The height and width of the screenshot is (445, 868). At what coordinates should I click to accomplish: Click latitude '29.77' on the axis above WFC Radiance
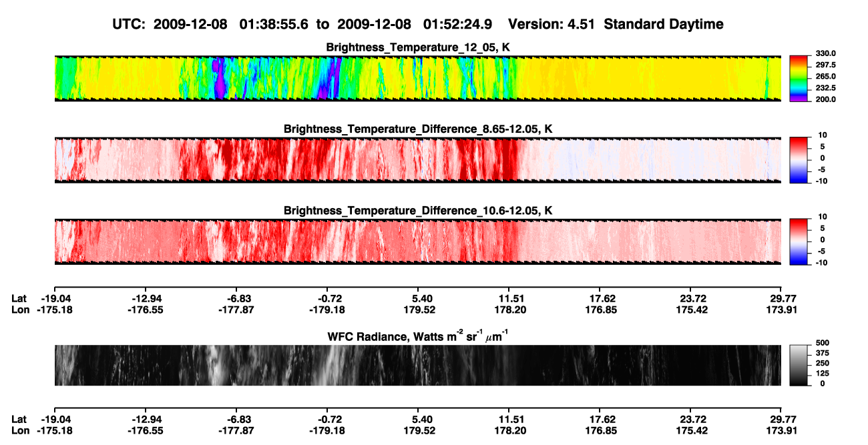click(x=782, y=298)
